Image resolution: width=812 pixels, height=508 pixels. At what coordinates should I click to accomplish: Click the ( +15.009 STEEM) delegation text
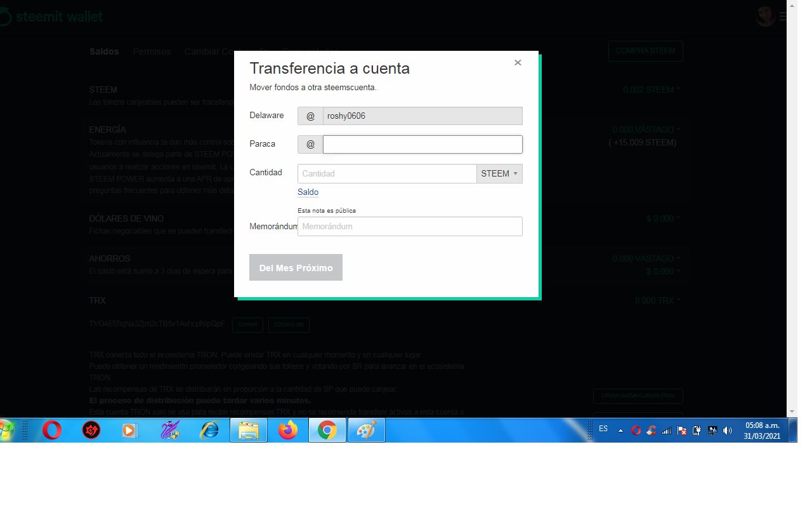643,142
